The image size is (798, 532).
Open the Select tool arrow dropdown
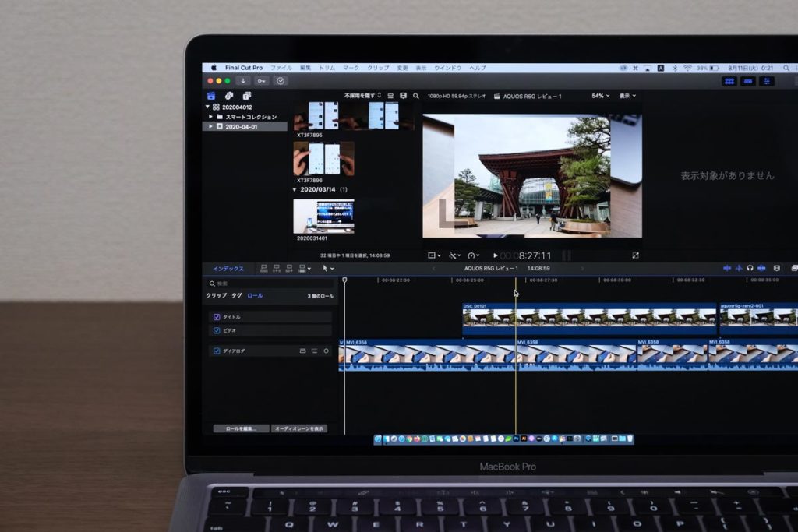328,268
